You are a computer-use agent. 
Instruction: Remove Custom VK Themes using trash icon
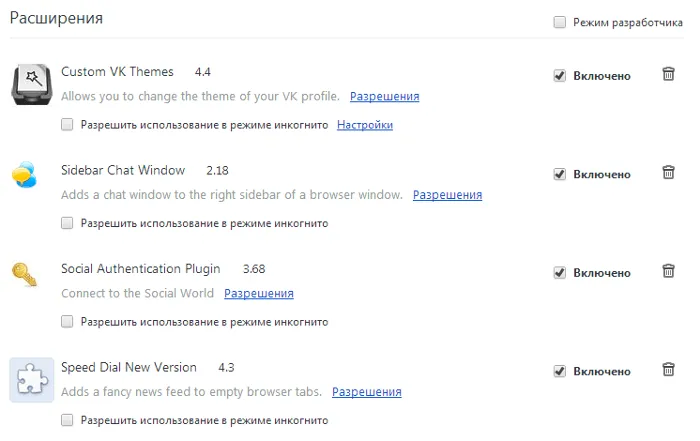tap(668, 74)
